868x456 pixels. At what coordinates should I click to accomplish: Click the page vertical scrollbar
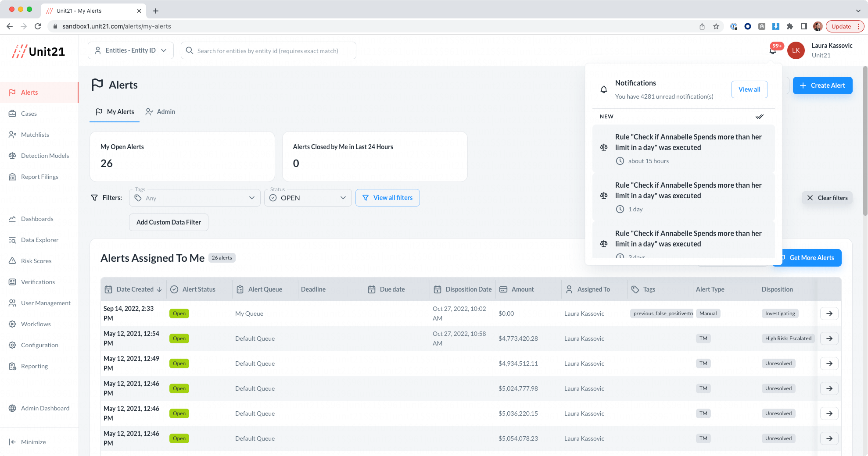pyautogui.click(x=865, y=140)
